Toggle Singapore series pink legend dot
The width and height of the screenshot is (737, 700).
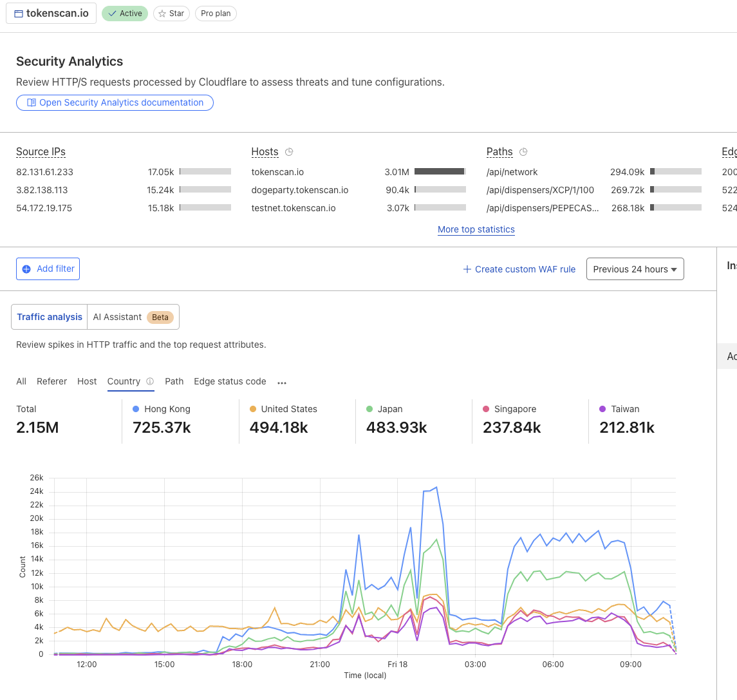point(486,409)
